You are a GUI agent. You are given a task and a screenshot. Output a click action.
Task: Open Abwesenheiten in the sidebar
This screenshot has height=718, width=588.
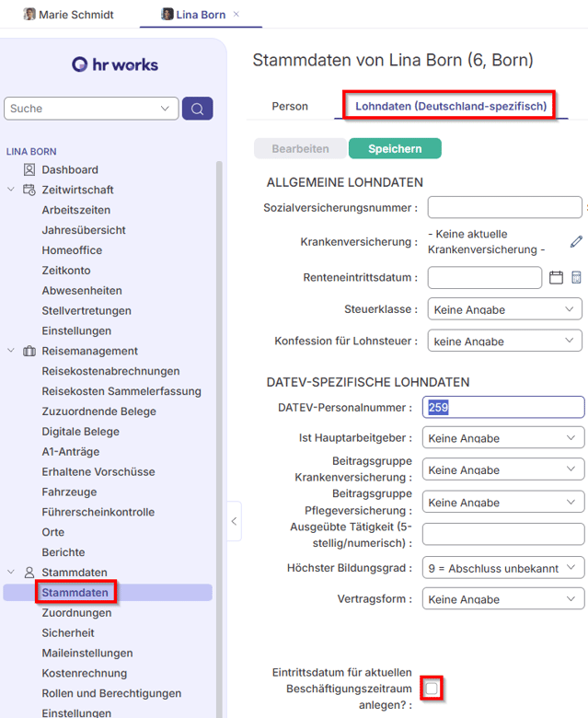pos(81,290)
